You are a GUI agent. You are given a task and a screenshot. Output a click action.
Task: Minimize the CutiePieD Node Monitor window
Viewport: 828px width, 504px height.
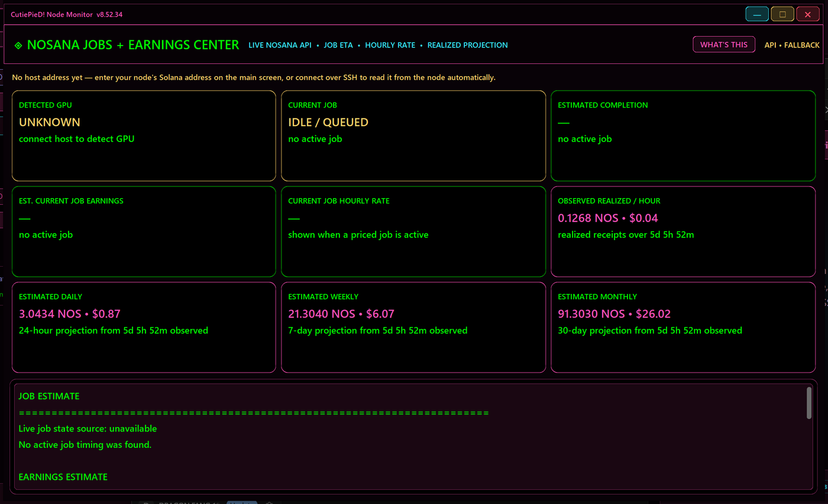coord(757,14)
